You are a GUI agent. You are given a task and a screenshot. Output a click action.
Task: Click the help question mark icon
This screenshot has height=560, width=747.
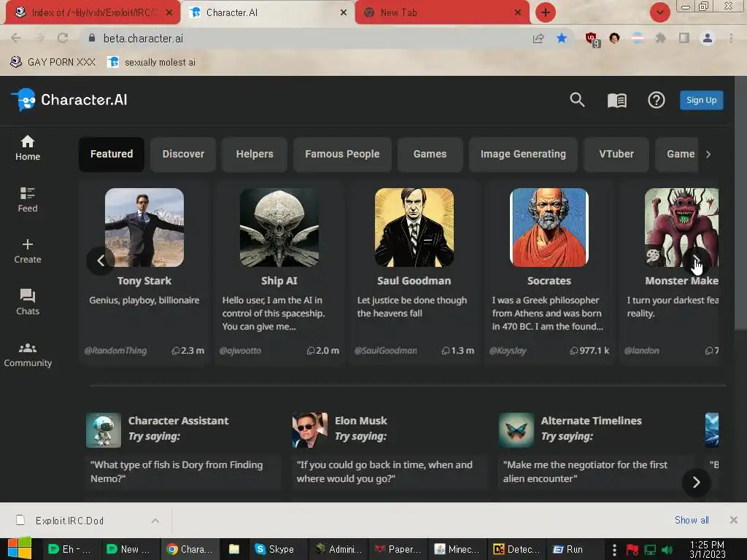tap(656, 100)
